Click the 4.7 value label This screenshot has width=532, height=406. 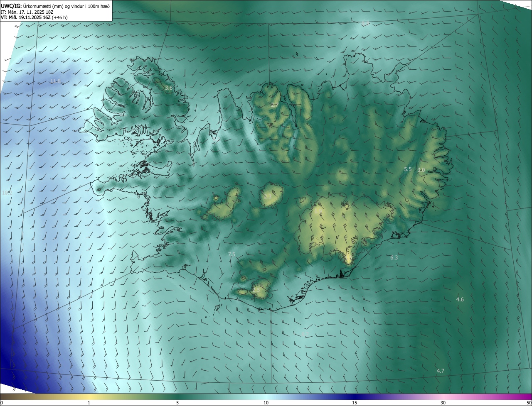coord(441,370)
